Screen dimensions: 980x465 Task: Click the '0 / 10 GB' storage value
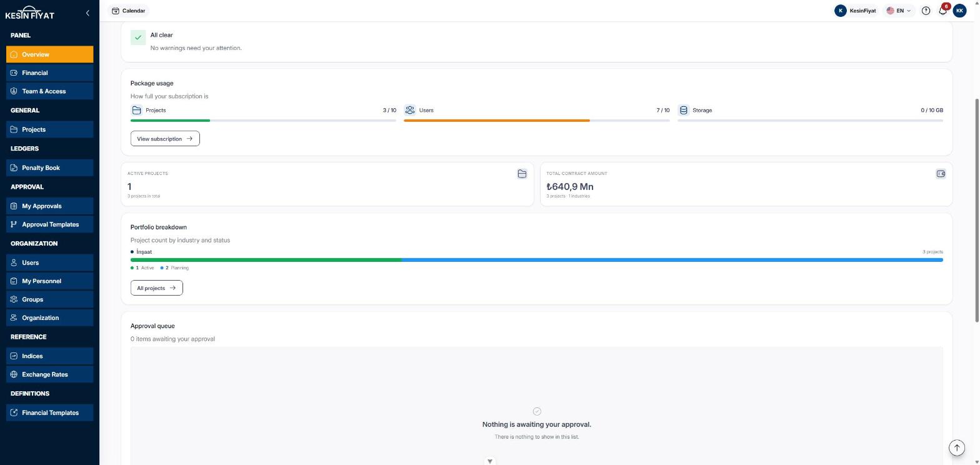[x=932, y=110]
